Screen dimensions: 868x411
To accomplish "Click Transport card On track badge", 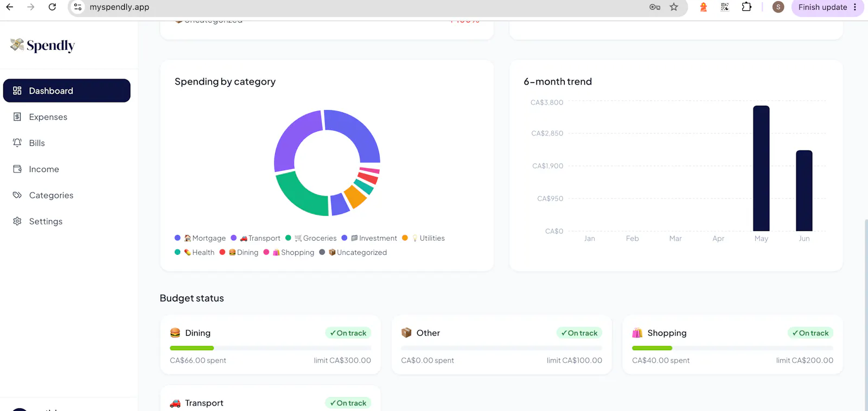I will point(348,403).
